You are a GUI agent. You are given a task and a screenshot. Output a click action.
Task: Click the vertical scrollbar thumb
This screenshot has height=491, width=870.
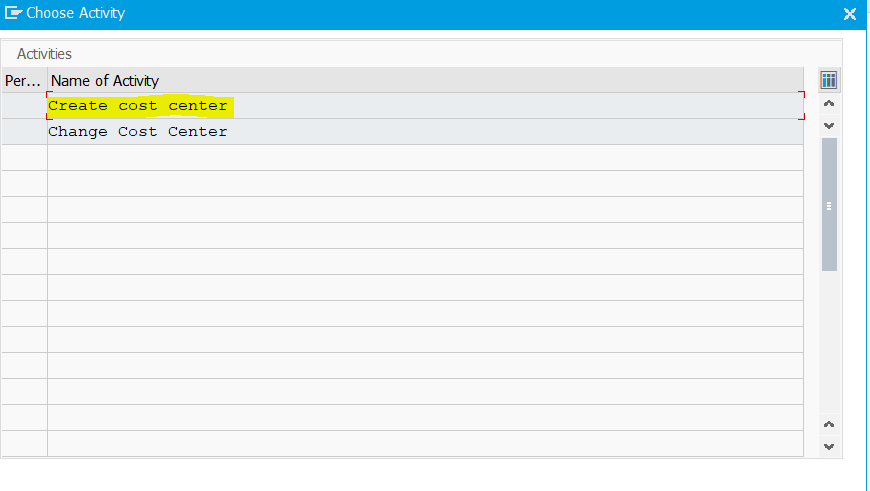coord(829,204)
